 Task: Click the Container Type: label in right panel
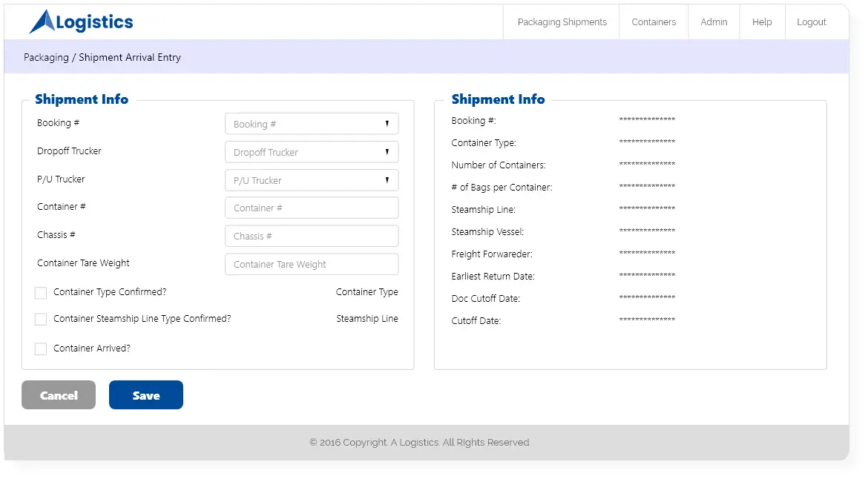tap(484, 142)
